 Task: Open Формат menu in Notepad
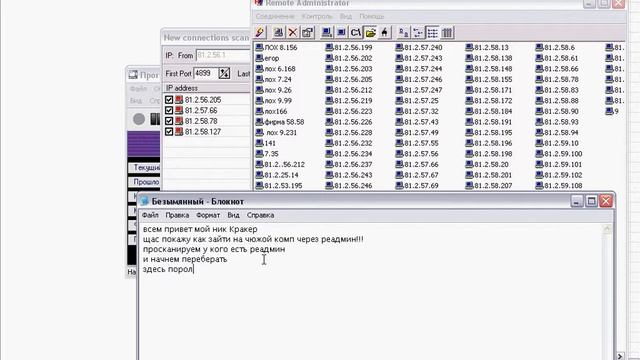click(x=208, y=215)
